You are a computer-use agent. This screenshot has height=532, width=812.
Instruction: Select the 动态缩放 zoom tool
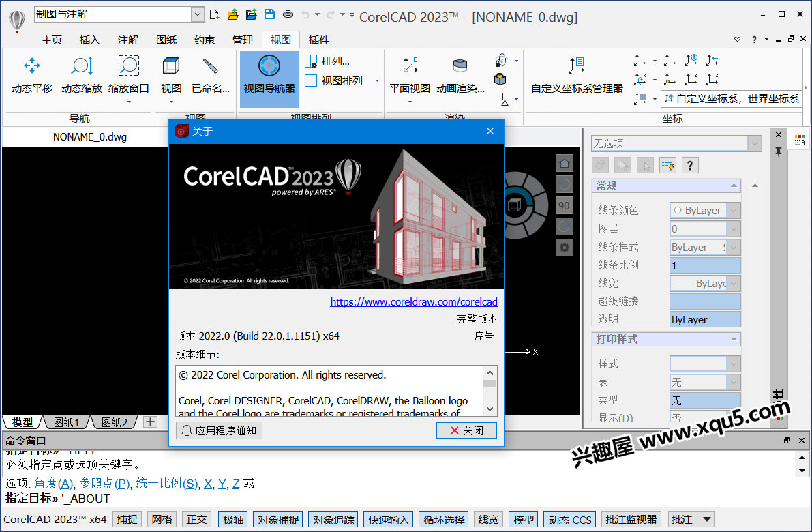coord(82,75)
